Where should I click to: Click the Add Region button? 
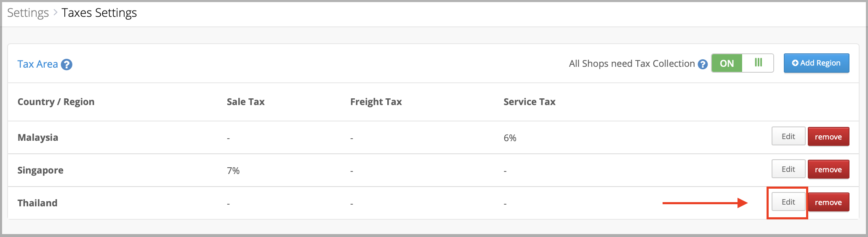pos(816,63)
